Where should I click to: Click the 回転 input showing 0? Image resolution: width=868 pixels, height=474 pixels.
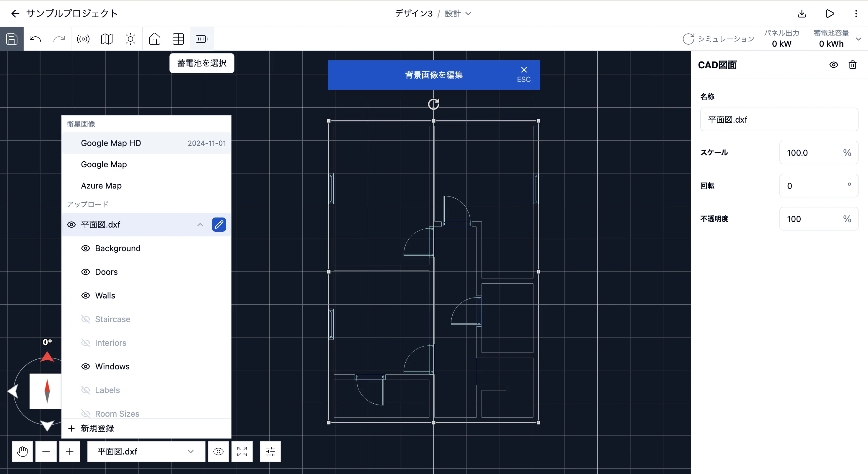coord(819,186)
